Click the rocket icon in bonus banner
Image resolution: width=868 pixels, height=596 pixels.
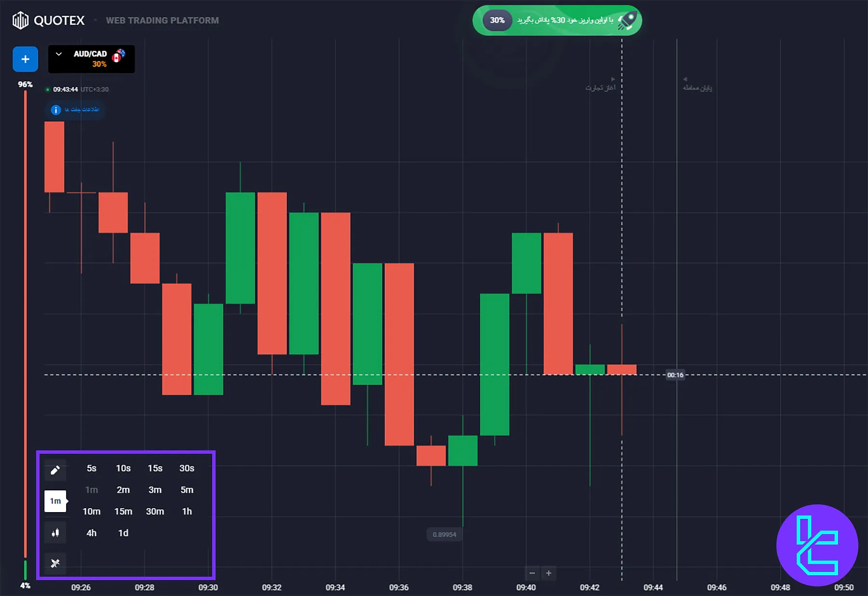coord(627,20)
